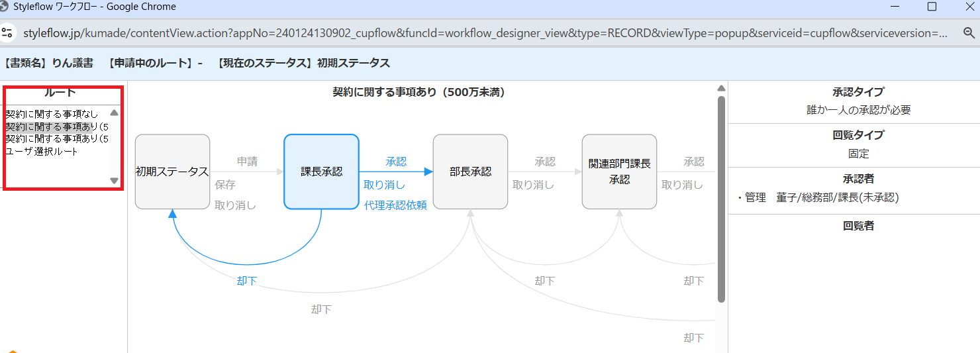Image resolution: width=980 pixels, height=353 pixels.
Task: Click diagram title 契約に関する事項あり(500万未満)
Action: [x=418, y=92]
